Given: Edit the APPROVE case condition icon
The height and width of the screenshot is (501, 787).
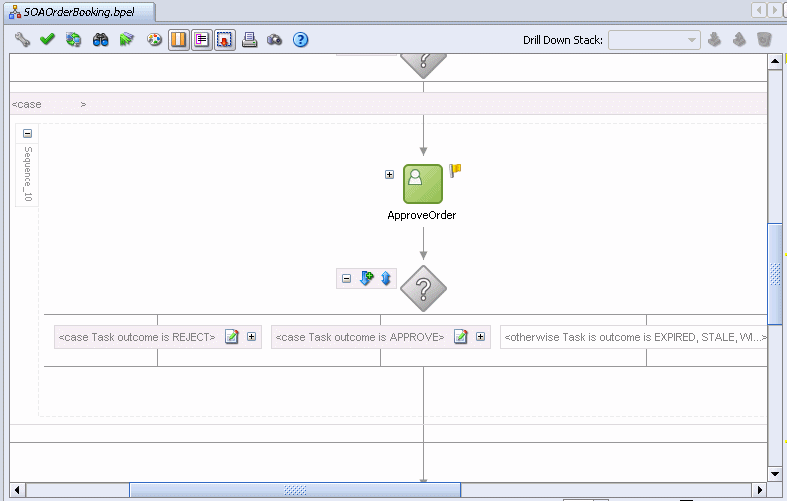Looking at the screenshot, I should [460, 336].
